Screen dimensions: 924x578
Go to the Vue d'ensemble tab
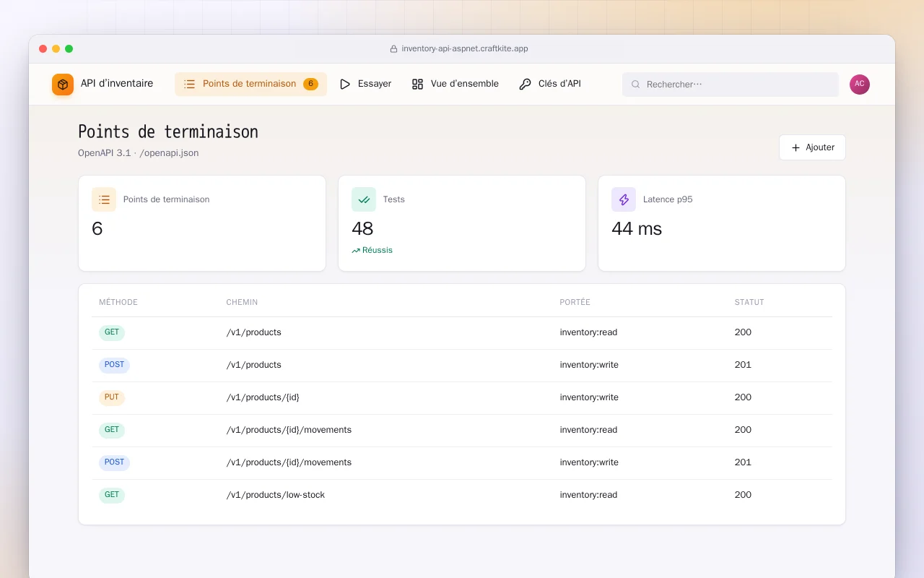(456, 84)
